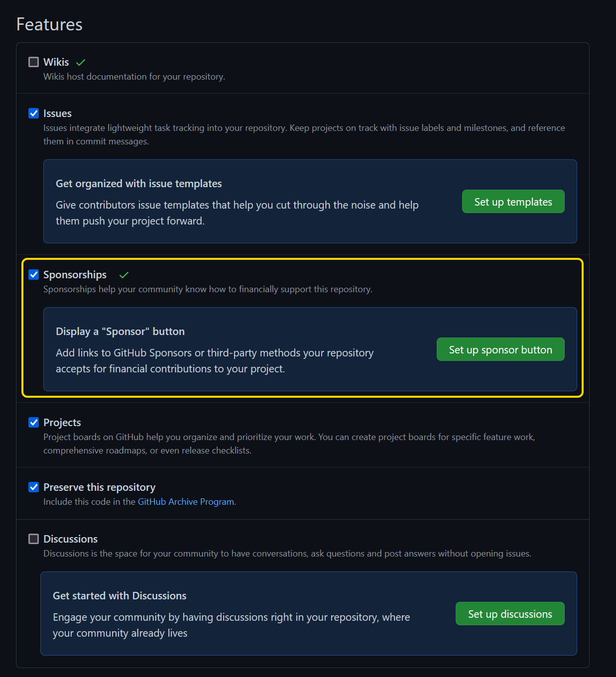Click the Discussions label text
Screen dimensions: 616x677
pyautogui.click(x=70, y=539)
